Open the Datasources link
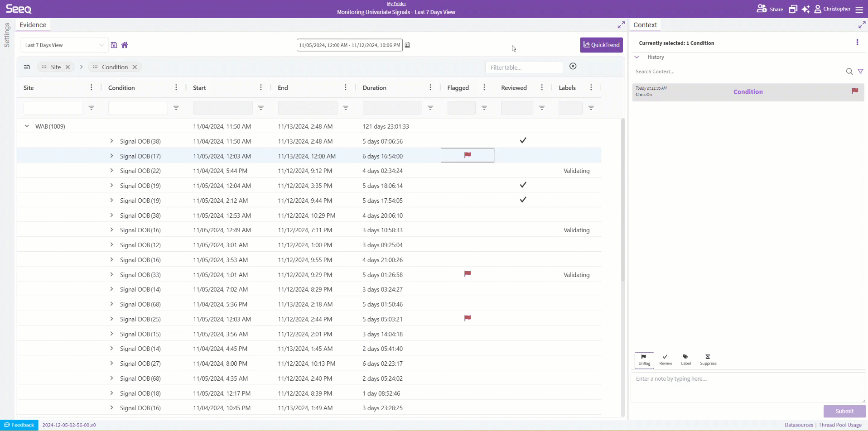The width and height of the screenshot is (868, 431). (x=798, y=425)
